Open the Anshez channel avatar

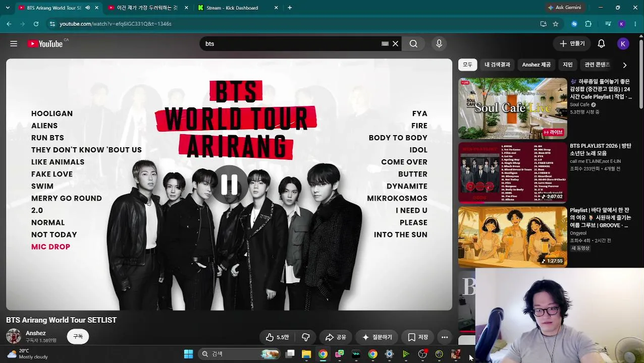tap(14, 336)
